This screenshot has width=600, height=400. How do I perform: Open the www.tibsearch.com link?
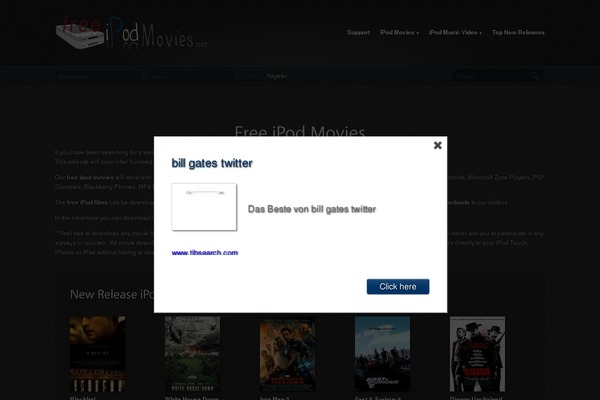[205, 253]
